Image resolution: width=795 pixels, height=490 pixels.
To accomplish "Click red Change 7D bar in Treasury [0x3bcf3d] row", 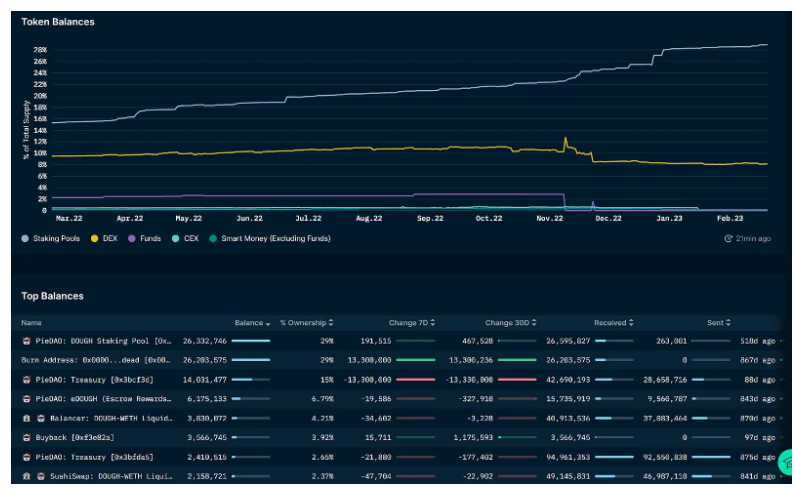I will tap(416, 380).
